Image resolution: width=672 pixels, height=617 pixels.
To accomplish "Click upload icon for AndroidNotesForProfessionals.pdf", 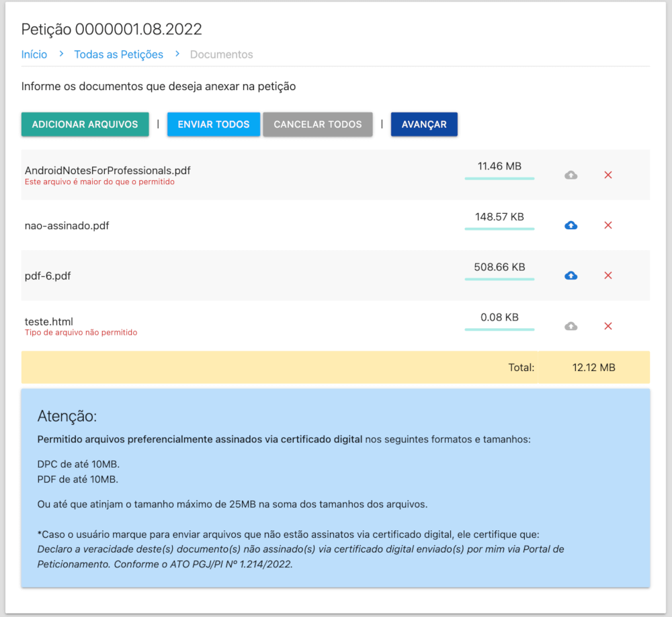I will pyautogui.click(x=571, y=175).
